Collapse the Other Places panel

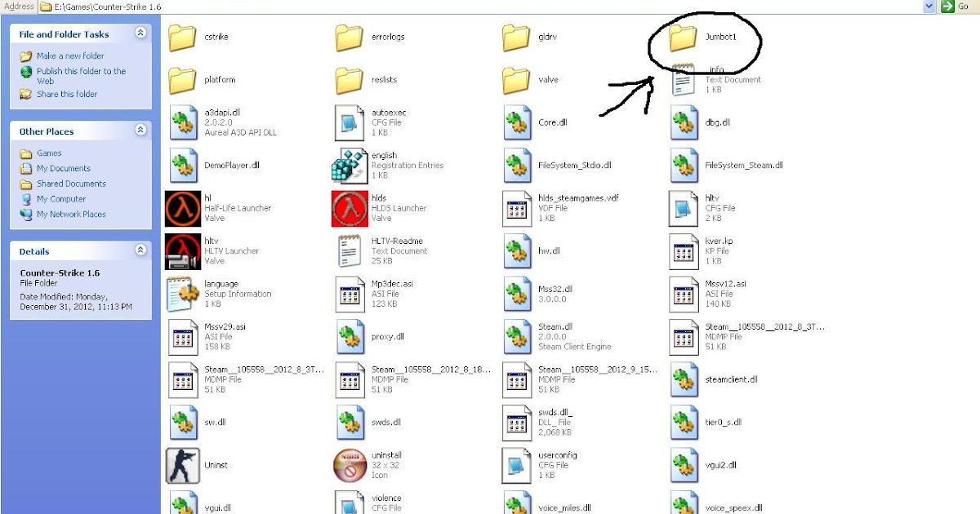pos(140,131)
